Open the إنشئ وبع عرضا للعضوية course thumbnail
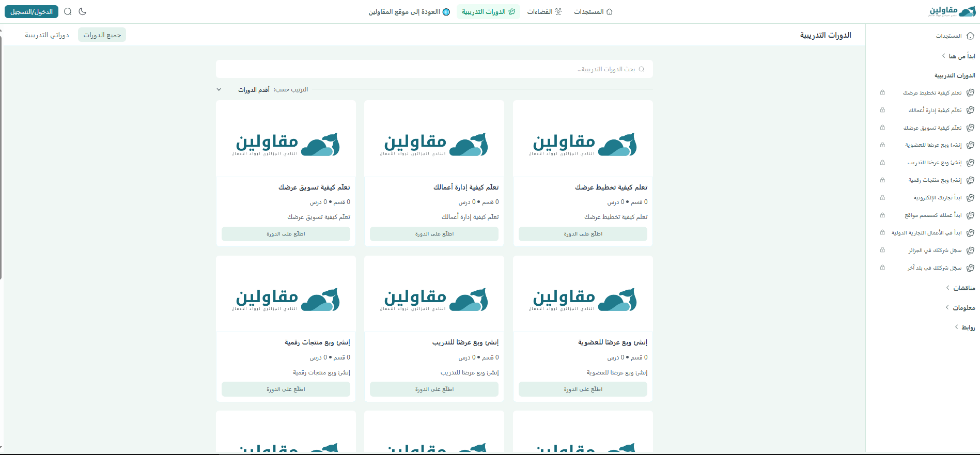The width and height of the screenshot is (980, 455). [x=583, y=294]
